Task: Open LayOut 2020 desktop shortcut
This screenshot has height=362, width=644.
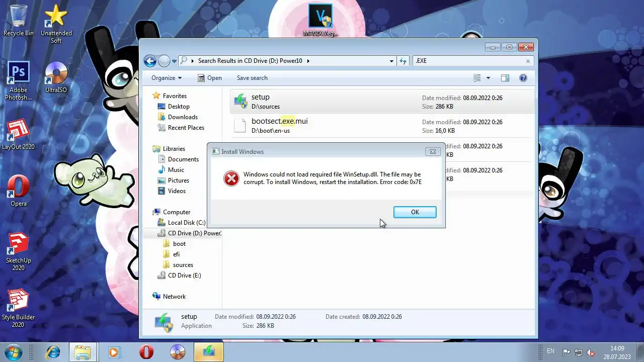Action: point(19,135)
